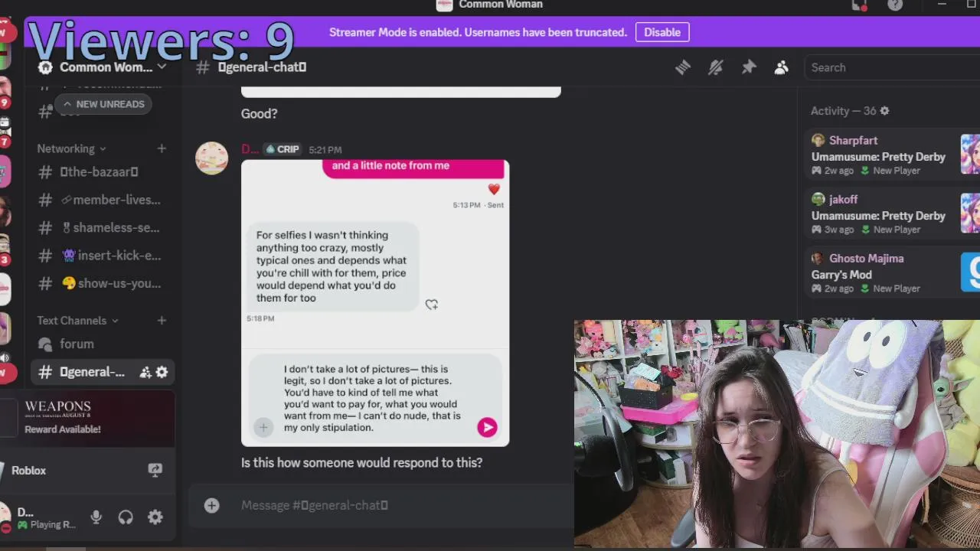
Task: Click the Search field
Action: tap(892, 67)
